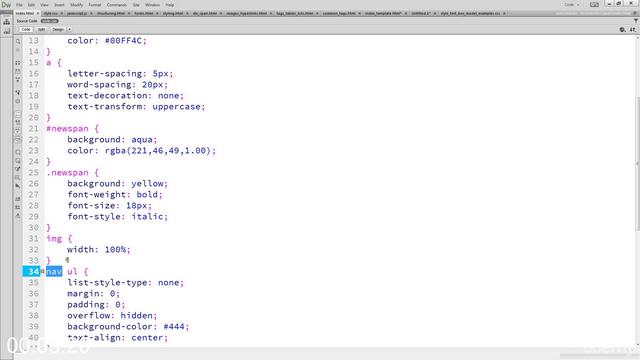Toggle Line Numbers in the coding toolbar
The image size is (640, 360).
coord(18,114)
